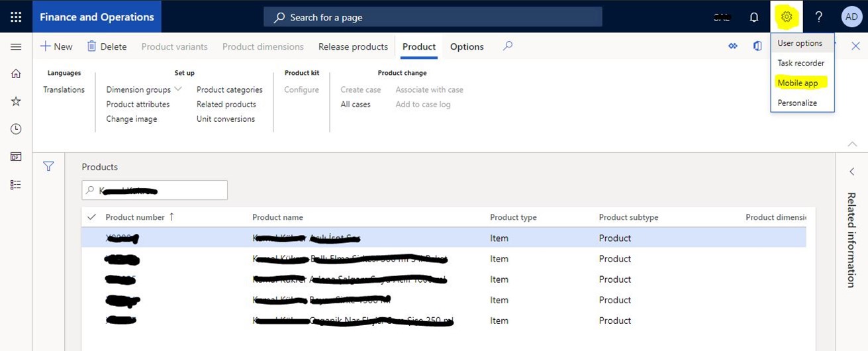
Task: Go to Home in left sidebar
Action: (x=16, y=74)
